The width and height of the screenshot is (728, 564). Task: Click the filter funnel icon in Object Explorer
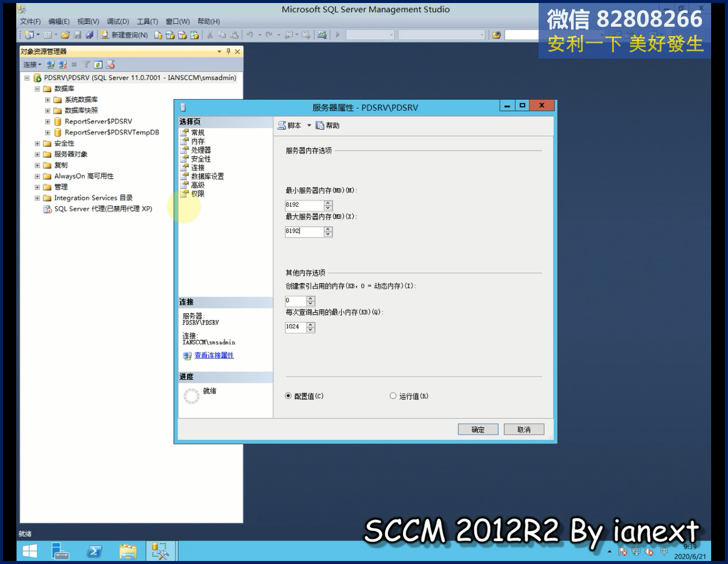tap(86, 64)
